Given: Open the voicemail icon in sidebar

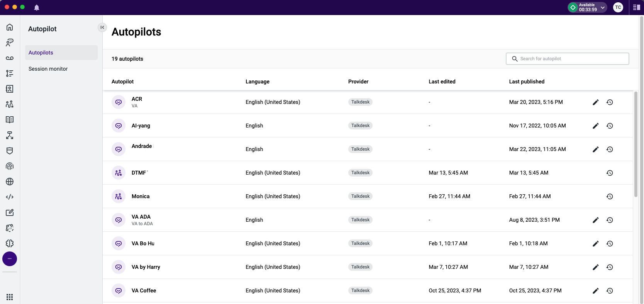Looking at the screenshot, I should (x=10, y=58).
